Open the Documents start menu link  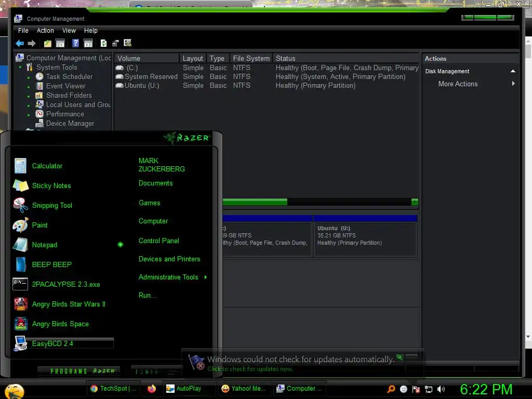coord(155,183)
